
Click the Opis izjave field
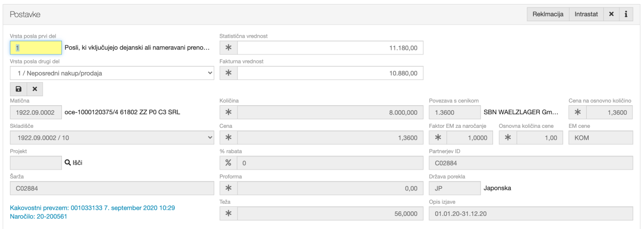[530, 213]
